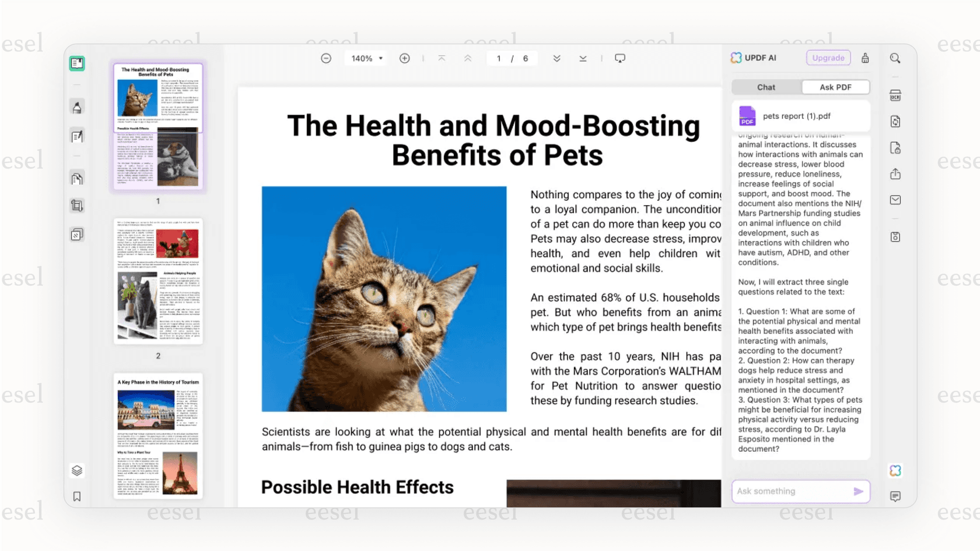
Task: Open the Edit PDF tool
Action: (x=77, y=136)
